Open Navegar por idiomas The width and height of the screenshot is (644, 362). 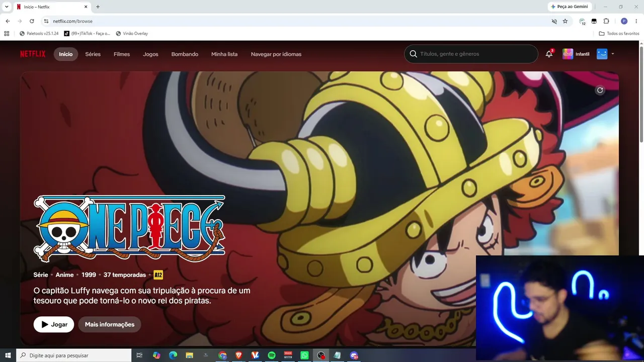[276, 54]
